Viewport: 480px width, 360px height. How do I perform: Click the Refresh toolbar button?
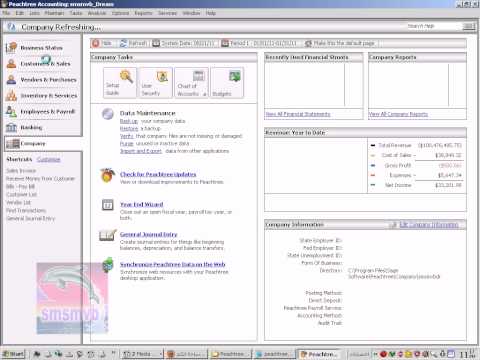coord(133,43)
